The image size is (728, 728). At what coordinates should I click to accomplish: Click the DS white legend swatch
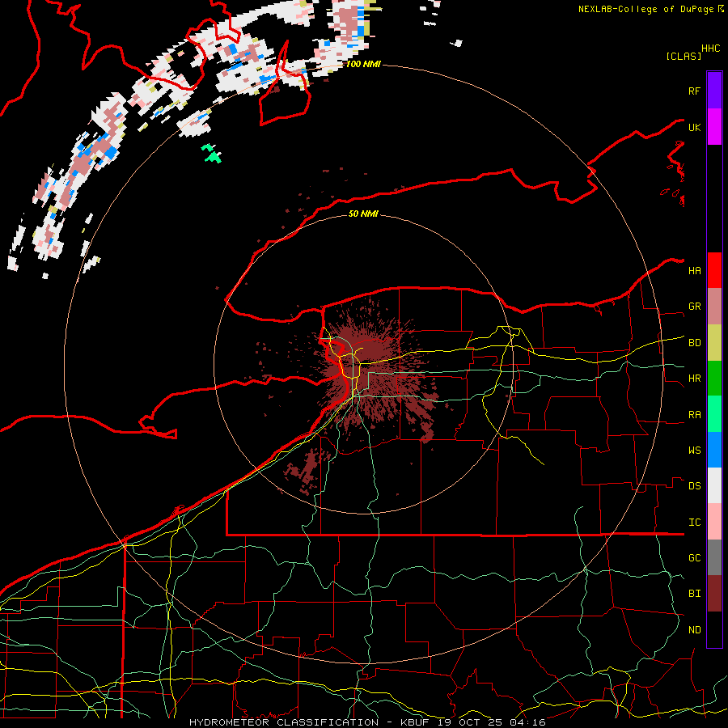point(714,485)
